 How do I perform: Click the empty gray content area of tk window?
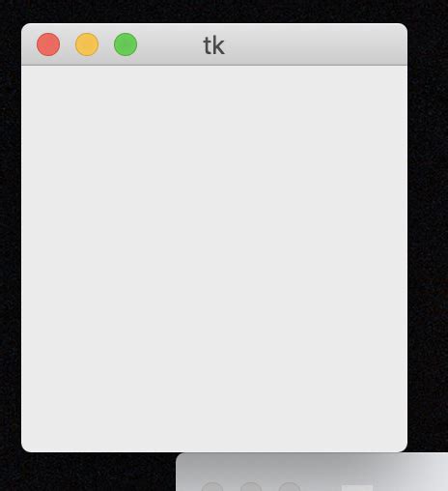(214, 258)
